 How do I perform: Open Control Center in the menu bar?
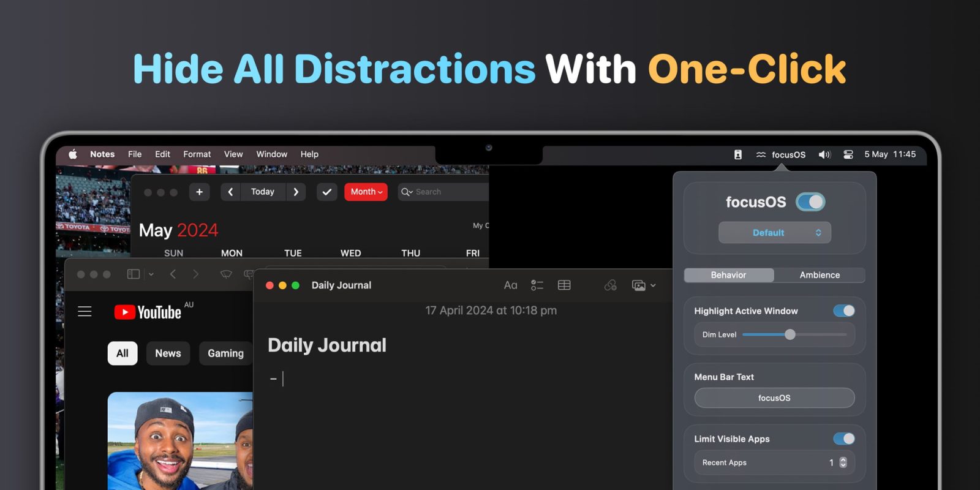point(848,154)
